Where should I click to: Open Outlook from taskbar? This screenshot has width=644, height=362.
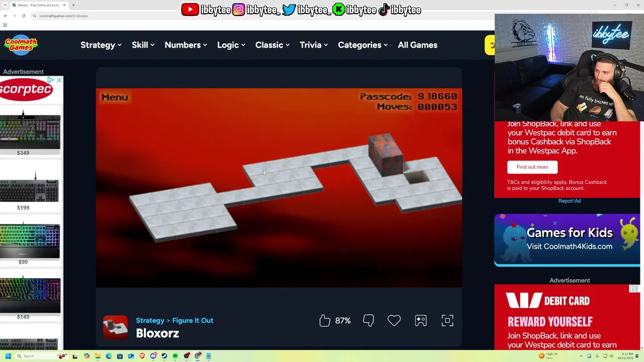coord(131,356)
